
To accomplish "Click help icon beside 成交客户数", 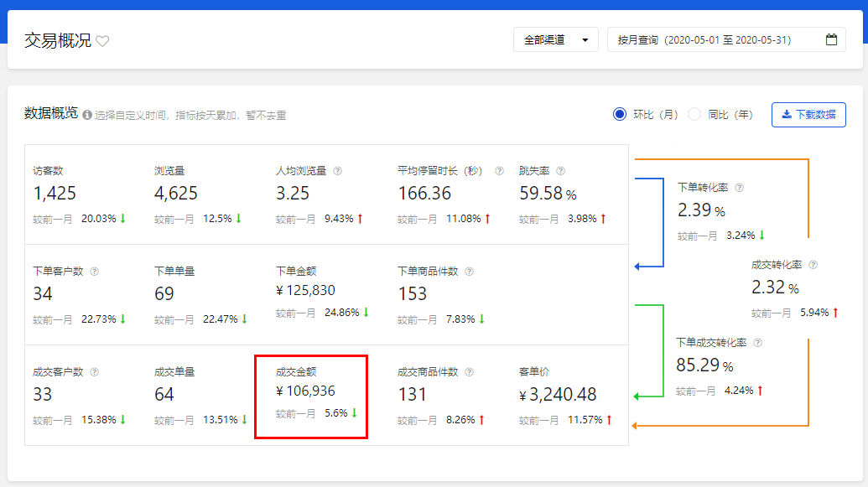I will [x=95, y=372].
